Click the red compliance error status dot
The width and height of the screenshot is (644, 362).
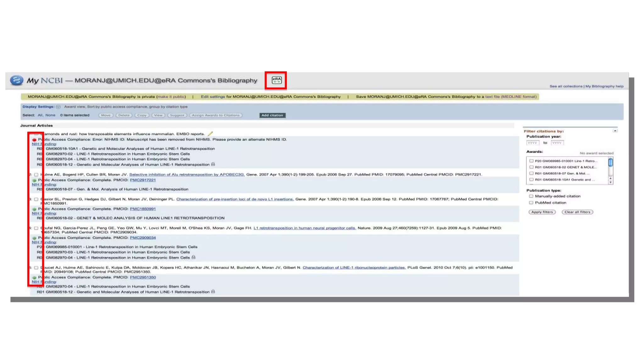34,140
